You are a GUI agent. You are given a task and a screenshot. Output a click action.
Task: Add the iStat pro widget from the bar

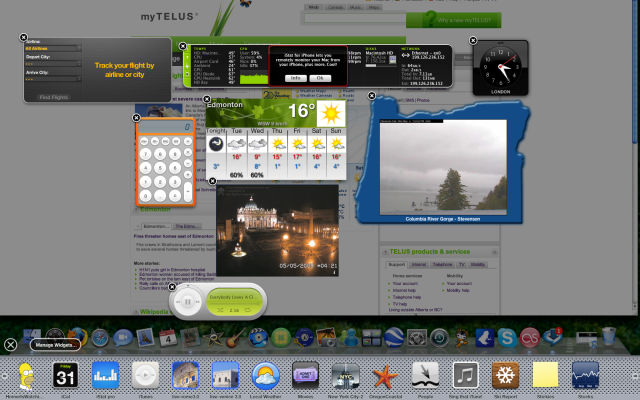105,375
